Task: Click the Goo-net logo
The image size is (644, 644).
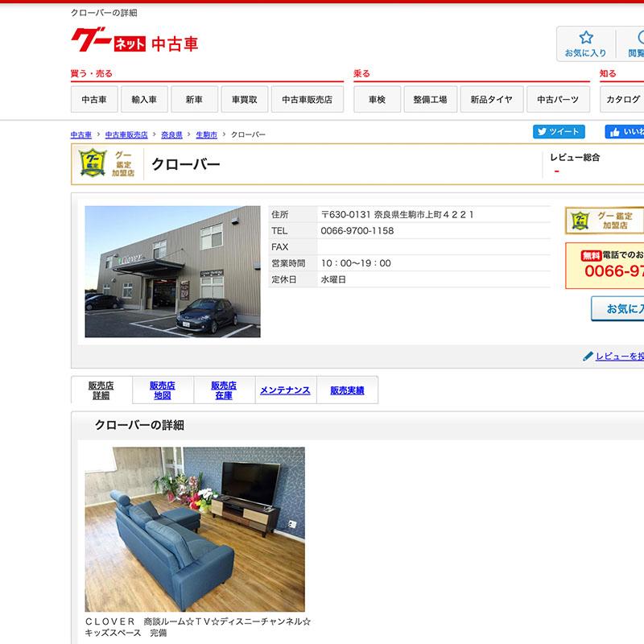Action: (x=134, y=40)
